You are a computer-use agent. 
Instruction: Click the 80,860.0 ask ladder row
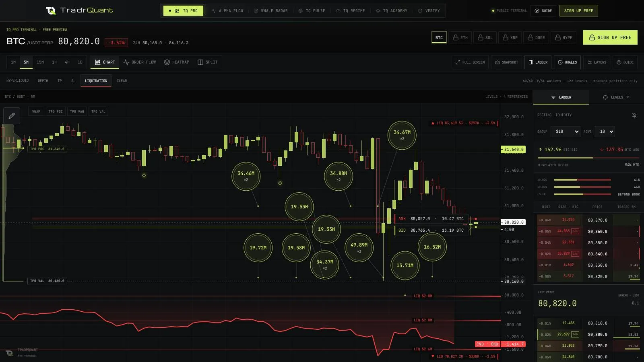coord(588,232)
